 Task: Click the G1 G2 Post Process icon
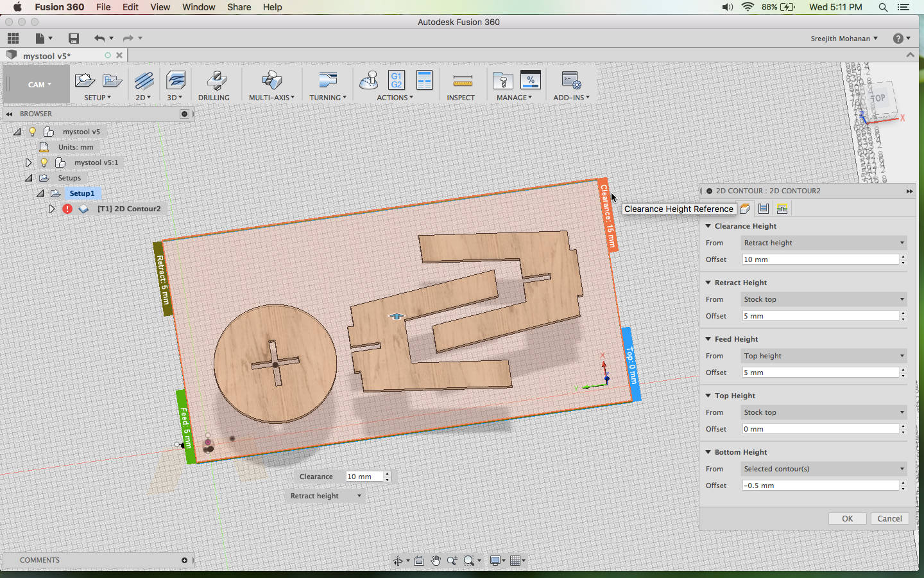pos(397,80)
